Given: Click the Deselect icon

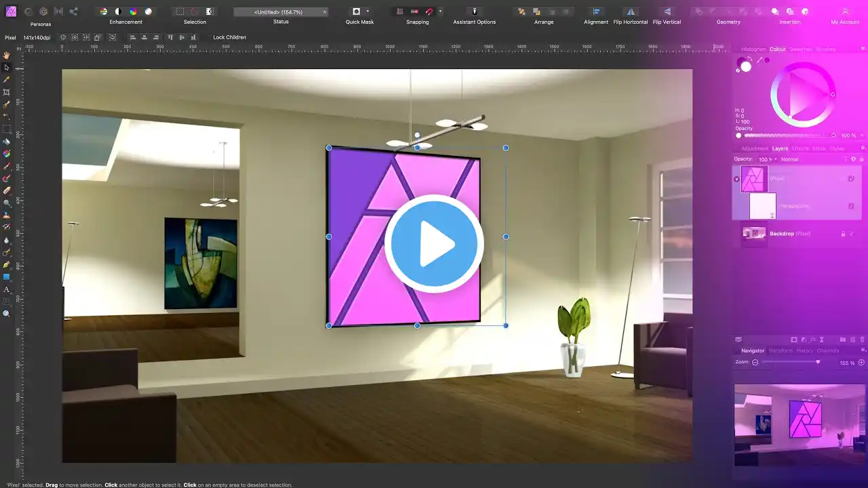Looking at the screenshot, I should click(x=195, y=12).
